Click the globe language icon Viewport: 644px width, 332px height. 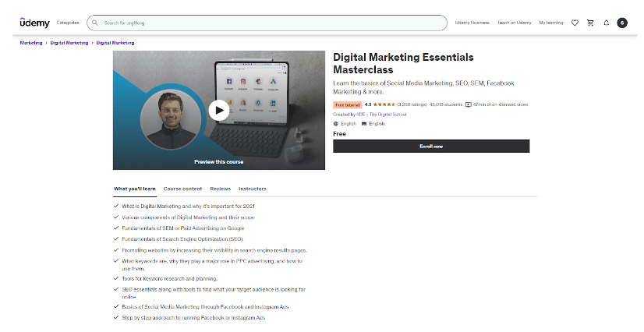[x=335, y=123]
